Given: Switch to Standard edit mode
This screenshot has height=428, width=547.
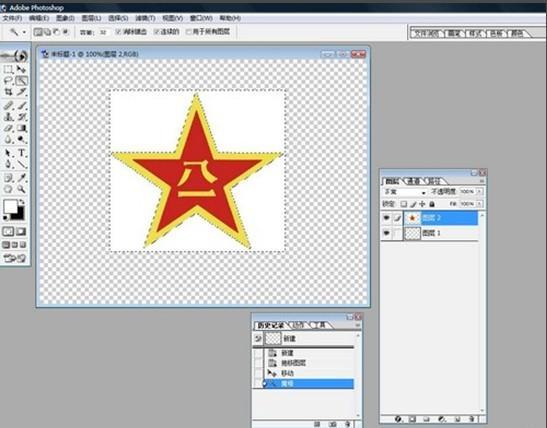Looking at the screenshot, I should tap(8, 231).
